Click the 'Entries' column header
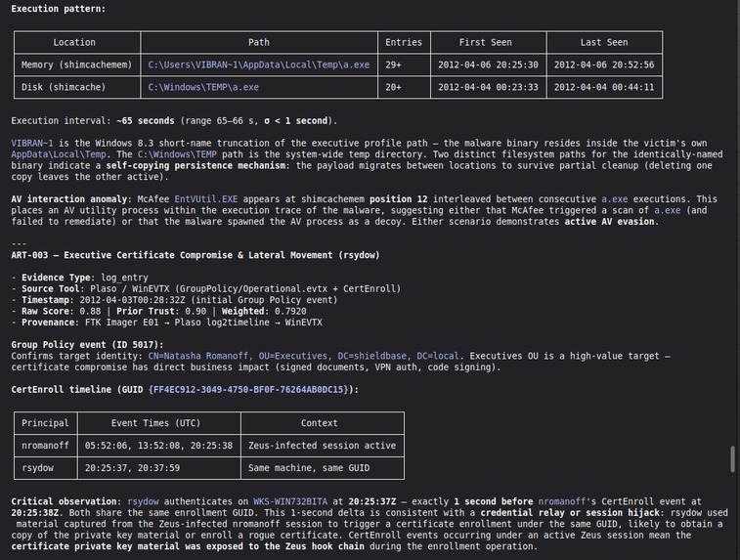 (404, 42)
